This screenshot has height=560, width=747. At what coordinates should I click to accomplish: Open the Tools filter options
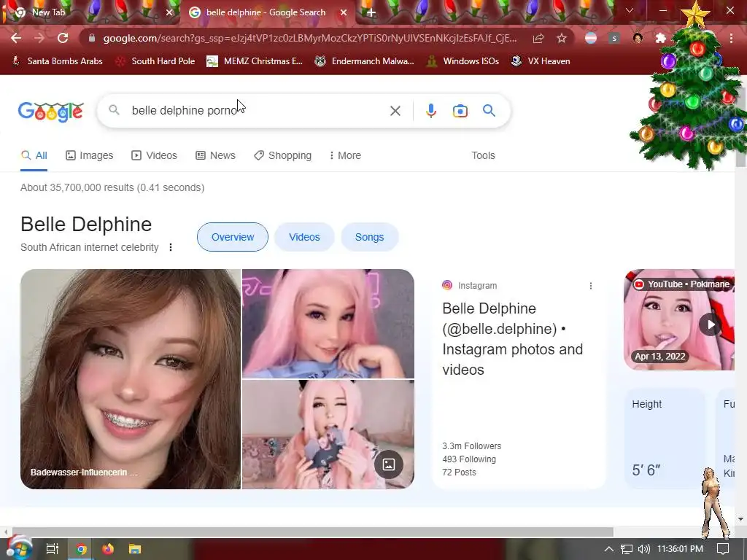coord(483,155)
